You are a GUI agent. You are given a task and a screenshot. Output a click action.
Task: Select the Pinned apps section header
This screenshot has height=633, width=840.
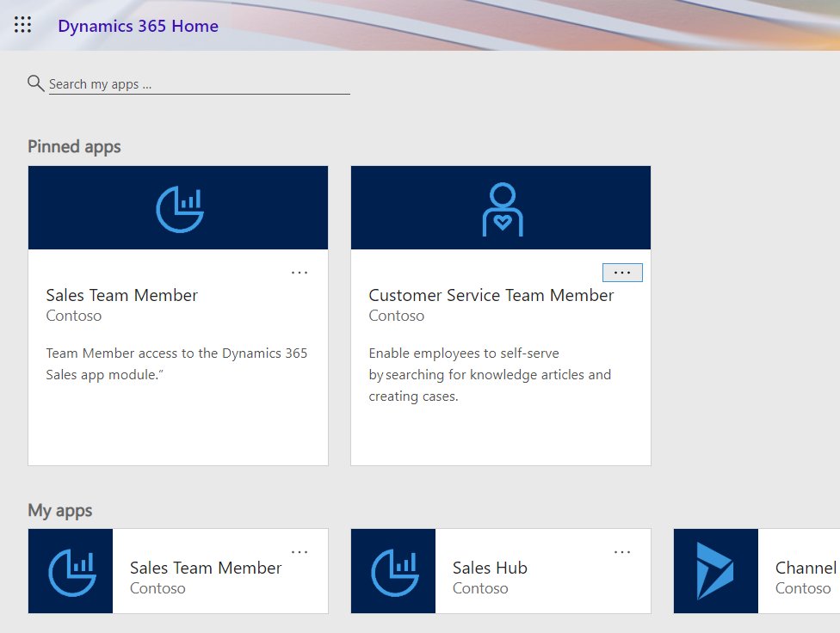tap(74, 146)
